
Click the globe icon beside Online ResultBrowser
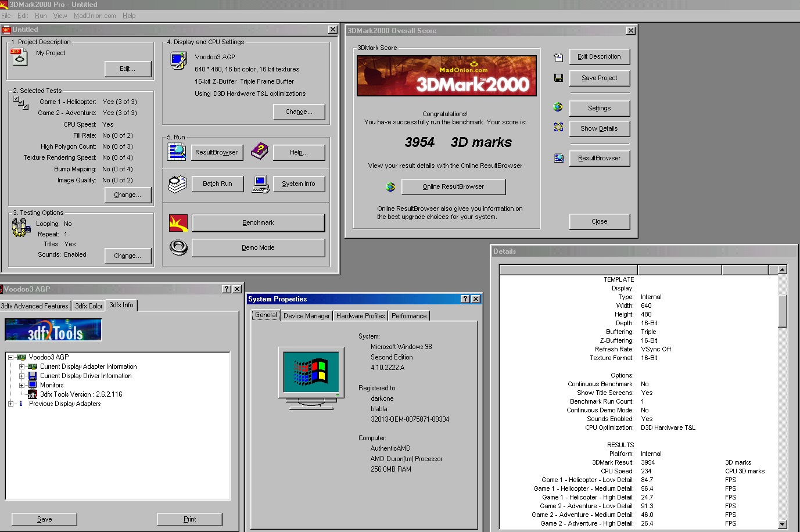click(390, 186)
